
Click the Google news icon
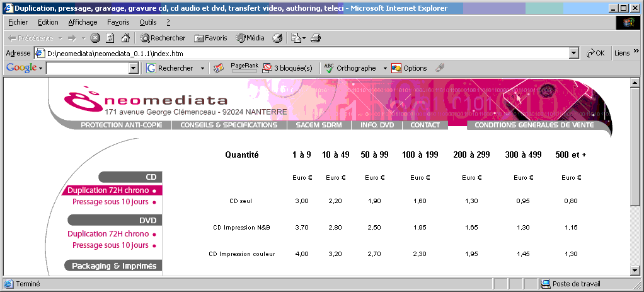click(x=219, y=68)
